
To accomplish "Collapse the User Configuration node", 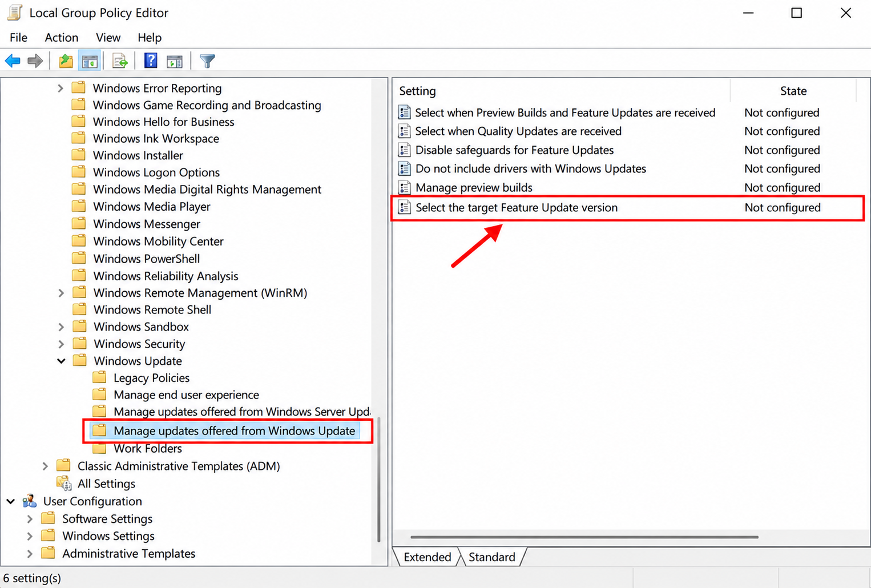I will coord(11,501).
